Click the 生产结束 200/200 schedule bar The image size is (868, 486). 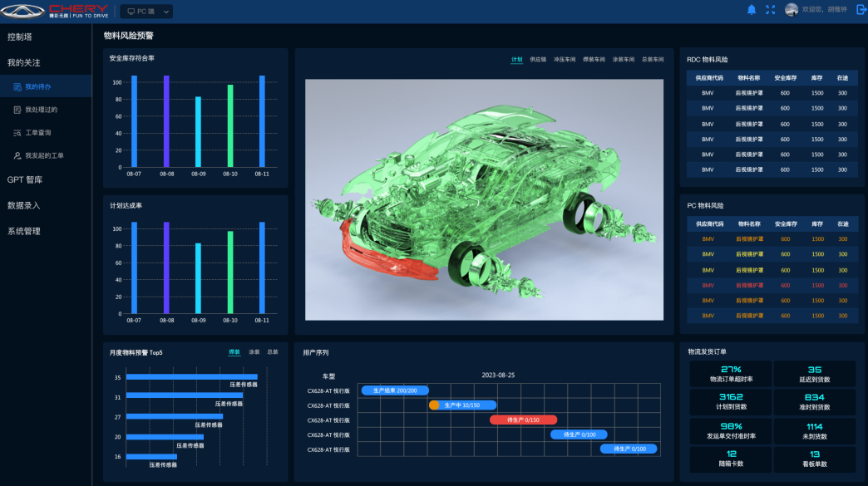[395, 390]
